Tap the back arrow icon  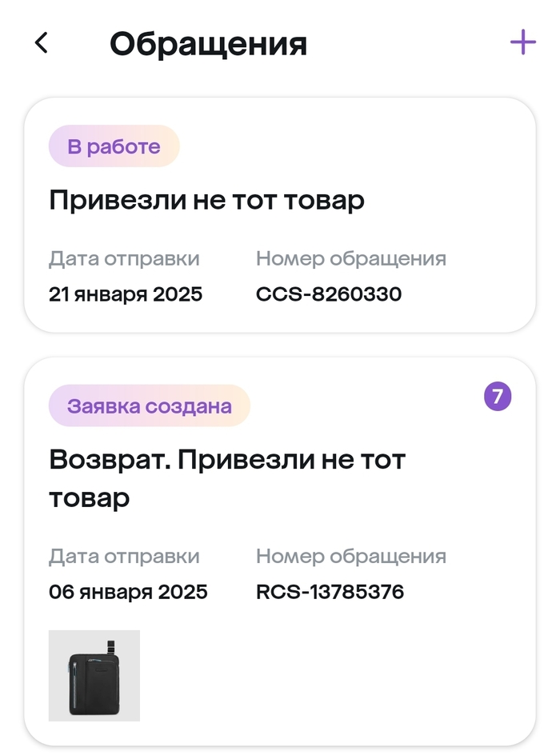(42, 43)
